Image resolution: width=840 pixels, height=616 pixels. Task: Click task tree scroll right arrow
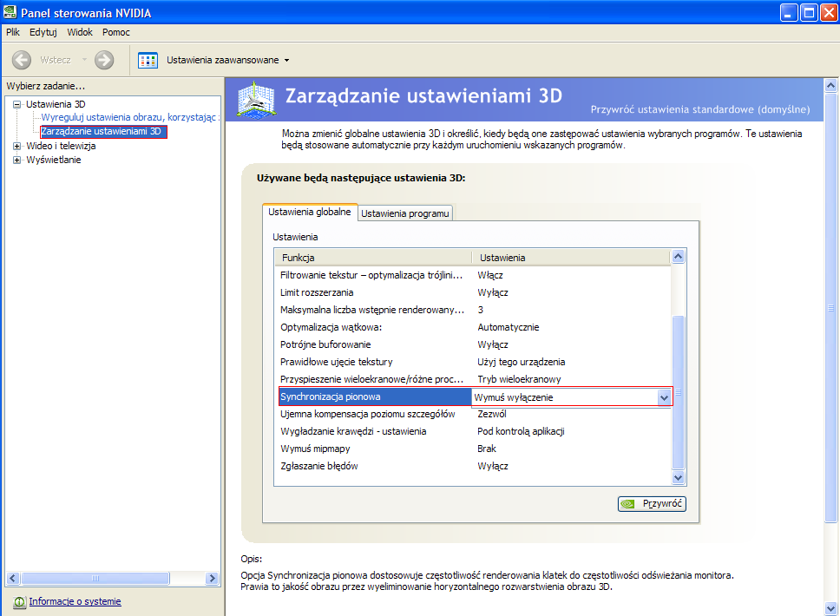point(212,579)
